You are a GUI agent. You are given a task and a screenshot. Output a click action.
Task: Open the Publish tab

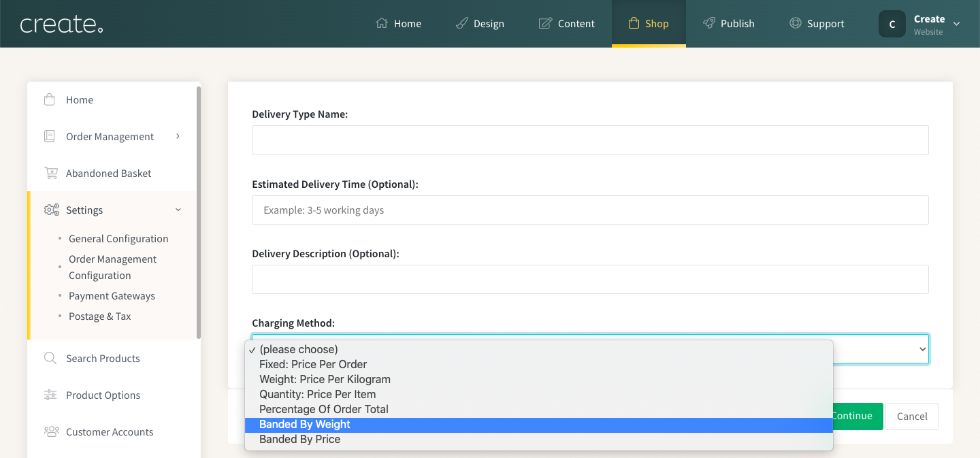729,24
